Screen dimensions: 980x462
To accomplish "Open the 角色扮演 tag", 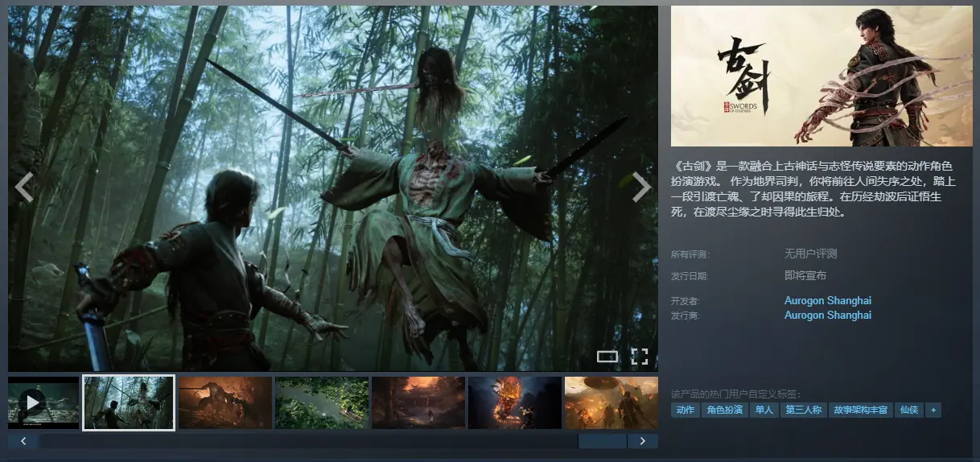I will point(724,410).
